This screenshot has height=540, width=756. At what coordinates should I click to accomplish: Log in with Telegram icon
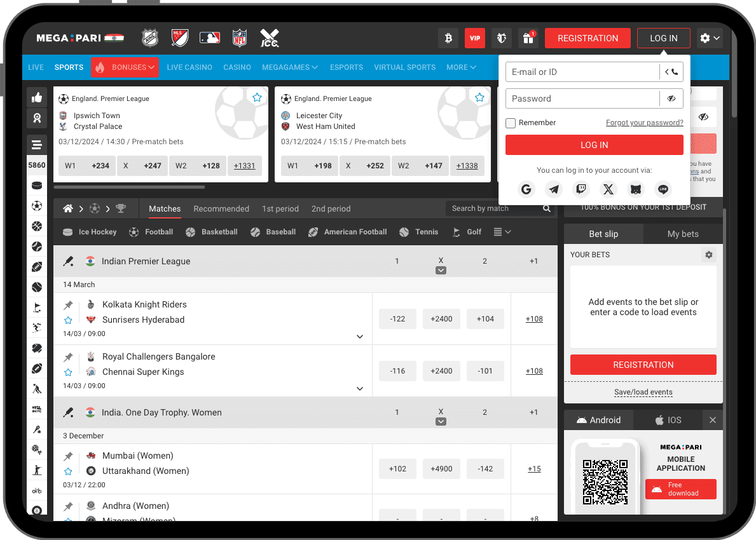(554, 189)
